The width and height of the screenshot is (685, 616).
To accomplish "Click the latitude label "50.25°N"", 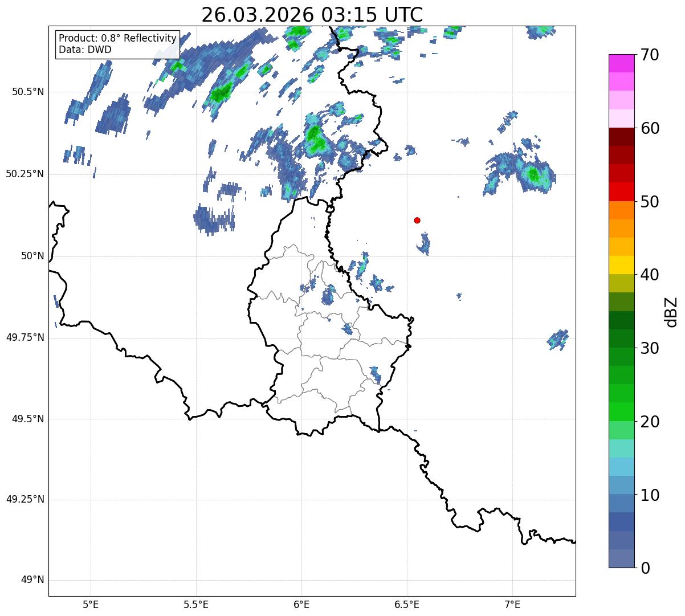I will (x=25, y=174).
